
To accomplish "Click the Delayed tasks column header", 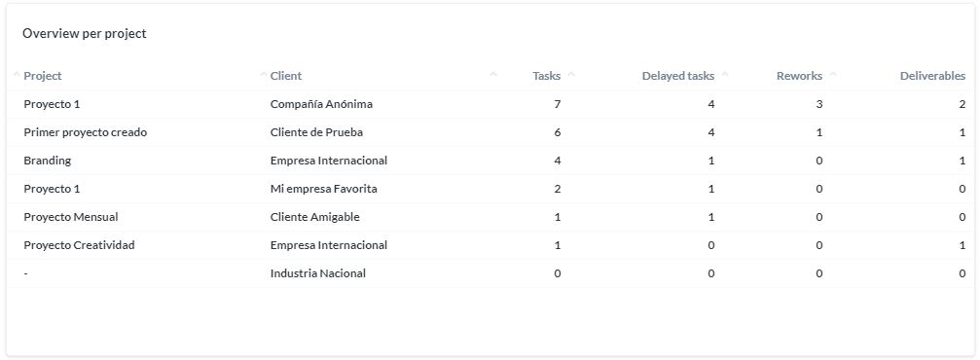I will click(678, 76).
